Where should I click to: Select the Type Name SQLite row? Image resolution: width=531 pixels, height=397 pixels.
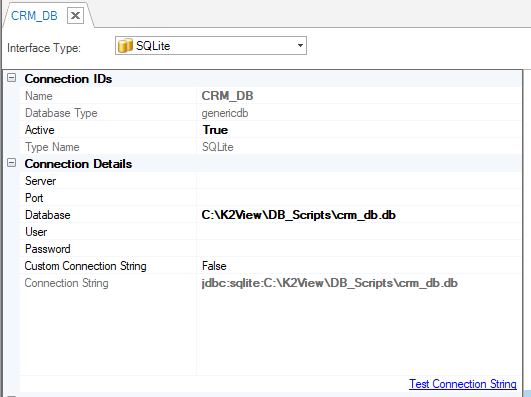click(270, 147)
